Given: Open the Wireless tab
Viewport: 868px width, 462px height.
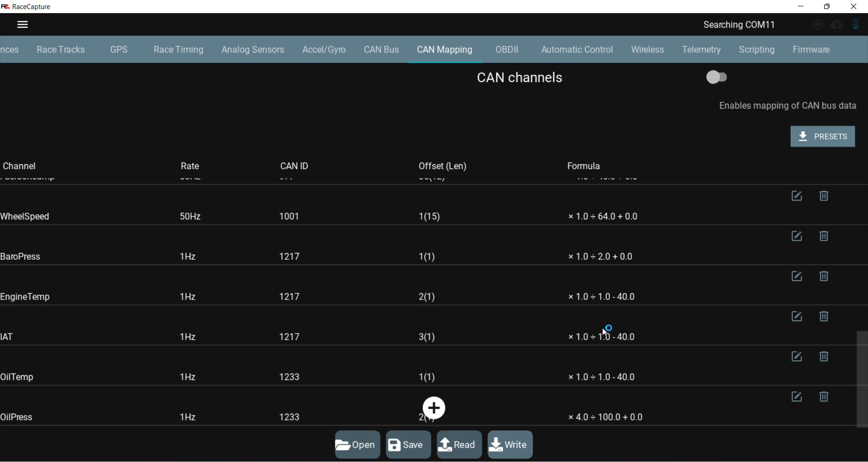Looking at the screenshot, I should [x=647, y=50].
